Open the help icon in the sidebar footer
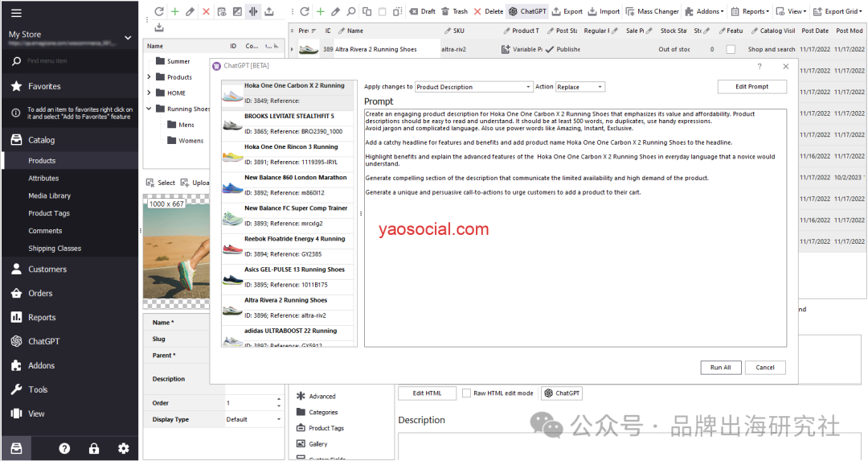This screenshot has width=868, height=461. tap(65, 448)
